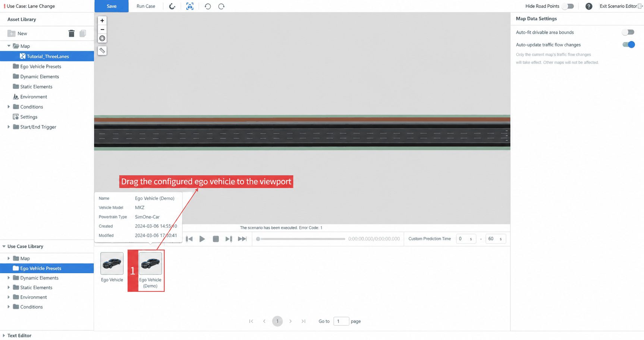The height and width of the screenshot is (340, 644).
Task: Toggle Hide Road Points switch
Action: click(x=568, y=6)
